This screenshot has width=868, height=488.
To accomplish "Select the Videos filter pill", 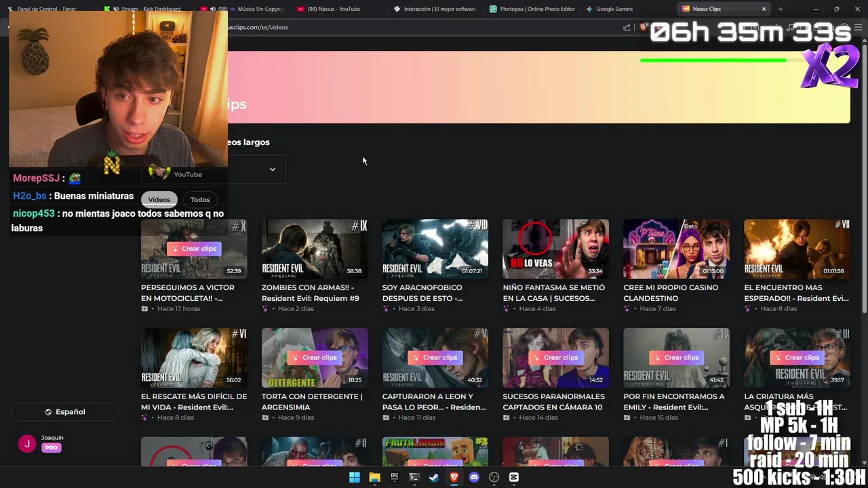I will (159, 200).
